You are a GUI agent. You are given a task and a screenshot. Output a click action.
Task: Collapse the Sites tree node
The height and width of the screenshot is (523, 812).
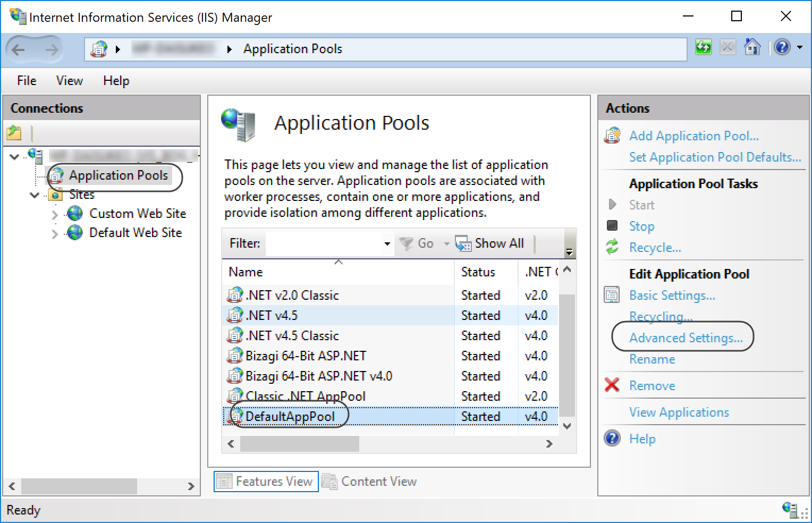pos(35,195)
